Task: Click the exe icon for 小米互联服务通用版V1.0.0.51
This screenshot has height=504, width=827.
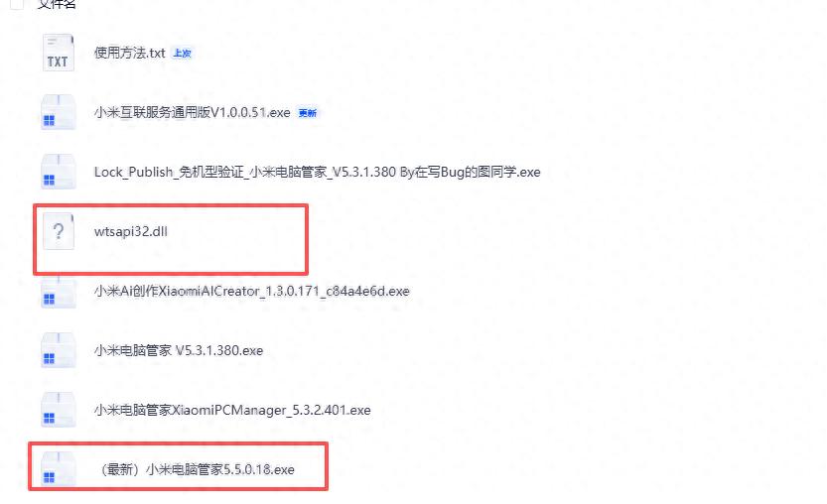Action: coord(58,112)
